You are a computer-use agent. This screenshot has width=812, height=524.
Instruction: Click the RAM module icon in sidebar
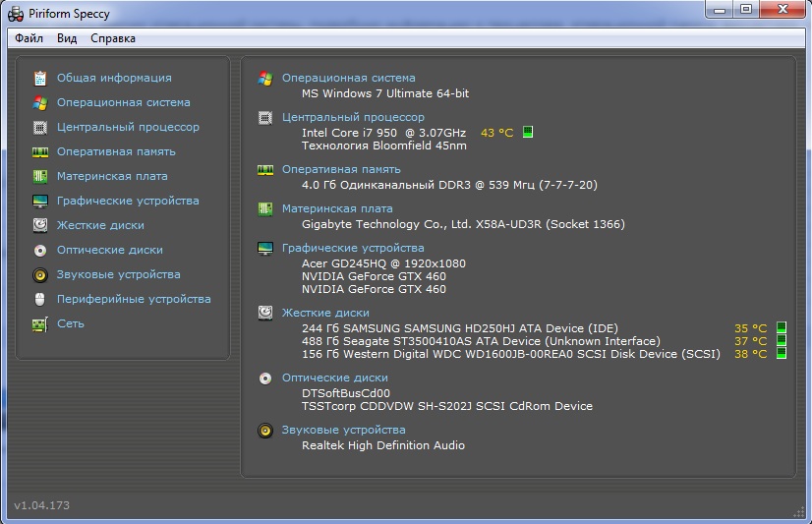click(x=40, y=151)
